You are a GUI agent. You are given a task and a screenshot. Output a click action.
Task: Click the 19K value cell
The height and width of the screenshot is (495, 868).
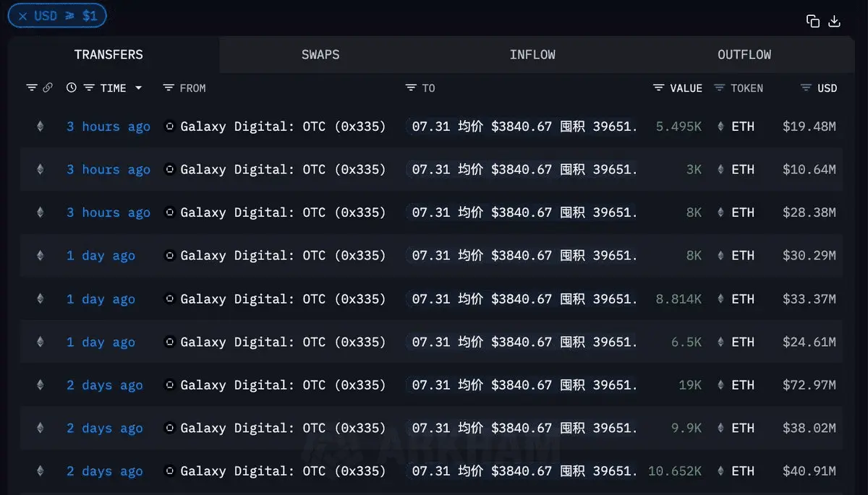[690, 385]
